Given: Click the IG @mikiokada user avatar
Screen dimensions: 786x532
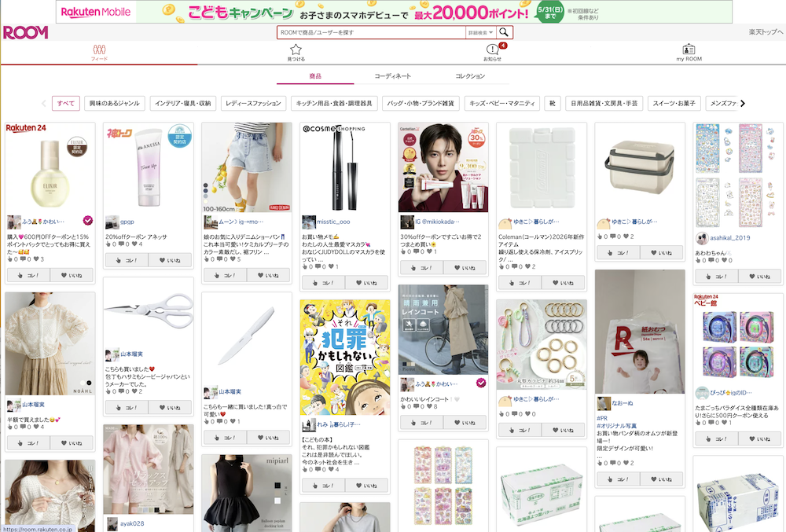Looking at the screenshot, I should [407, 222].
